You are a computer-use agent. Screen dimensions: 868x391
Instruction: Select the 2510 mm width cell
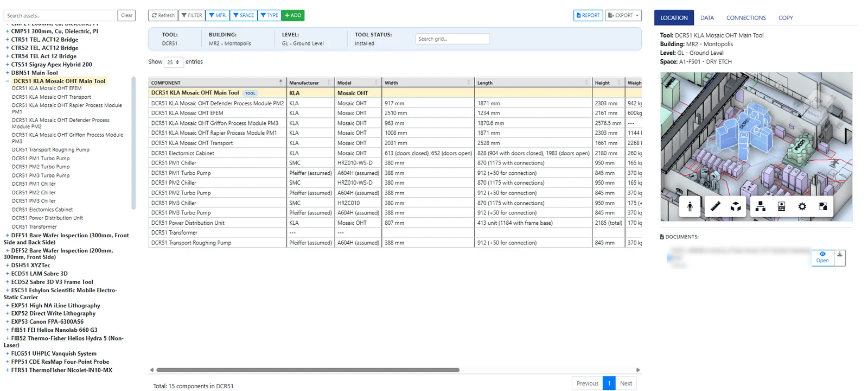tap(428, 113)
